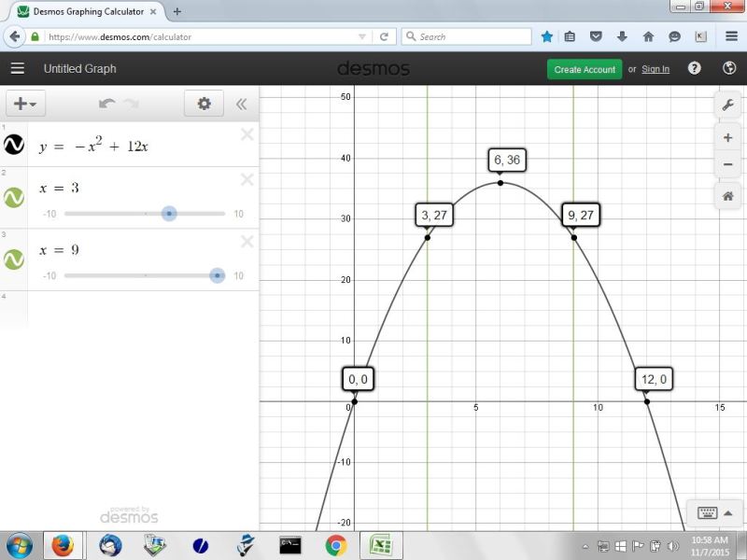Open the volume speaker tray icon
747x560 pixels.
pos(673,546)
